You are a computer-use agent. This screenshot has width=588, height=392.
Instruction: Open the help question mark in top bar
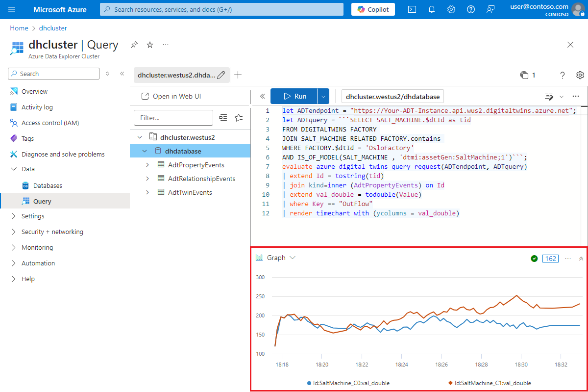click(471, 9)
